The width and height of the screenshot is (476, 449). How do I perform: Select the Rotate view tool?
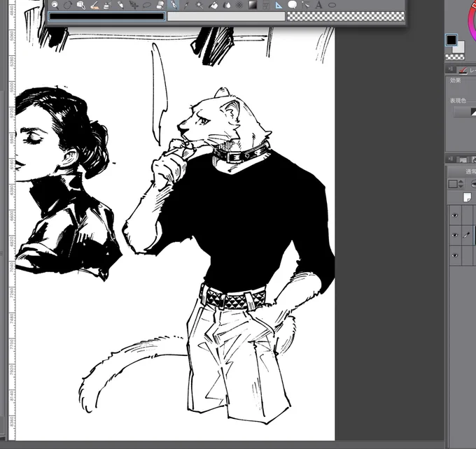[x=68, y=5]
